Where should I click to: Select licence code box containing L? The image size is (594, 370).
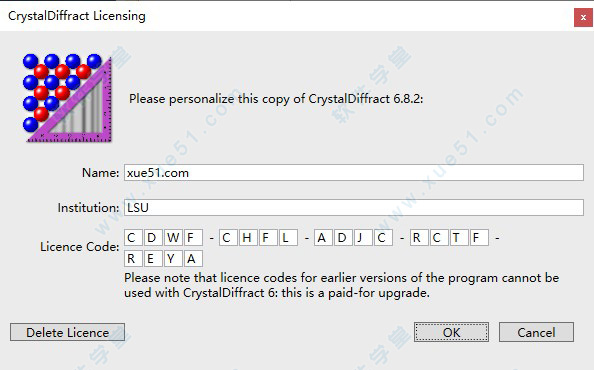(288, 238)
